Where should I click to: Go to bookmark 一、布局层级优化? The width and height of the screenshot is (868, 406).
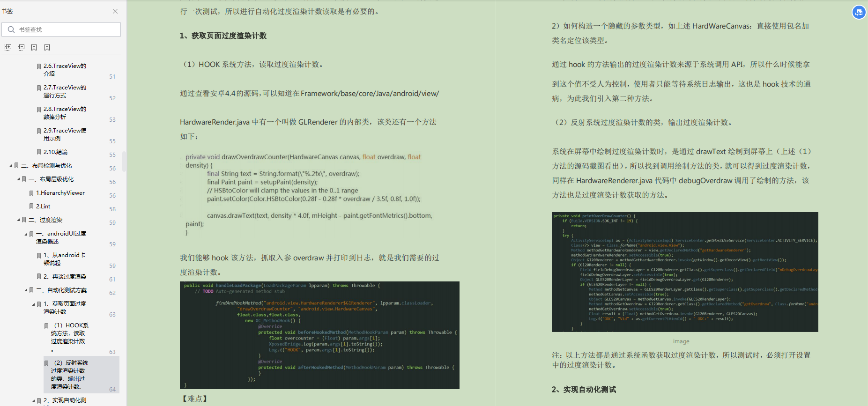tap(51, 179)
